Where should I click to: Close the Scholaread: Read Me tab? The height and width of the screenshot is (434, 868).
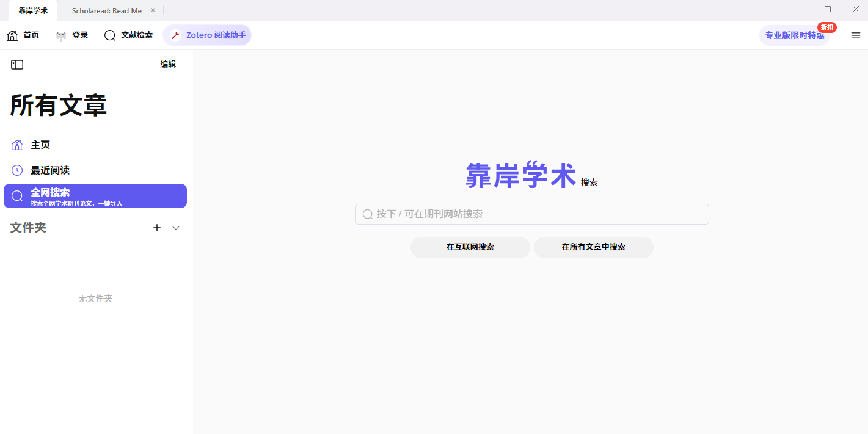[153, 10]
